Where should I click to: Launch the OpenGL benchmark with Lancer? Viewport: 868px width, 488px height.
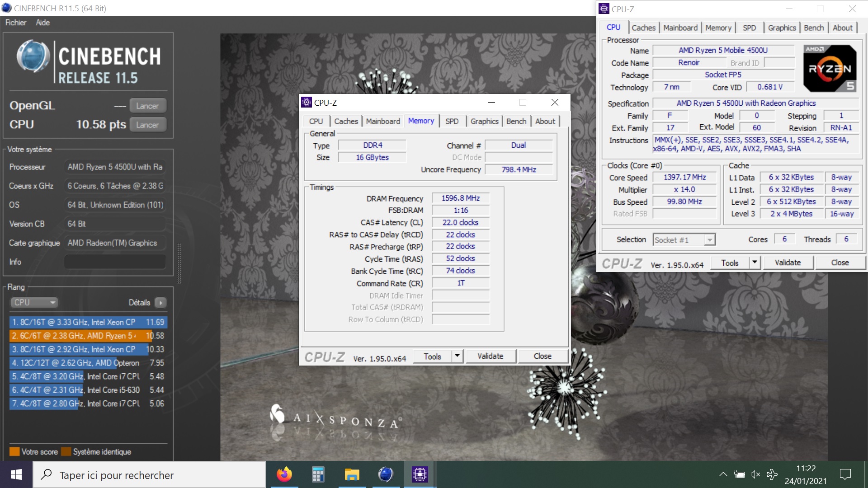(148, 106)
